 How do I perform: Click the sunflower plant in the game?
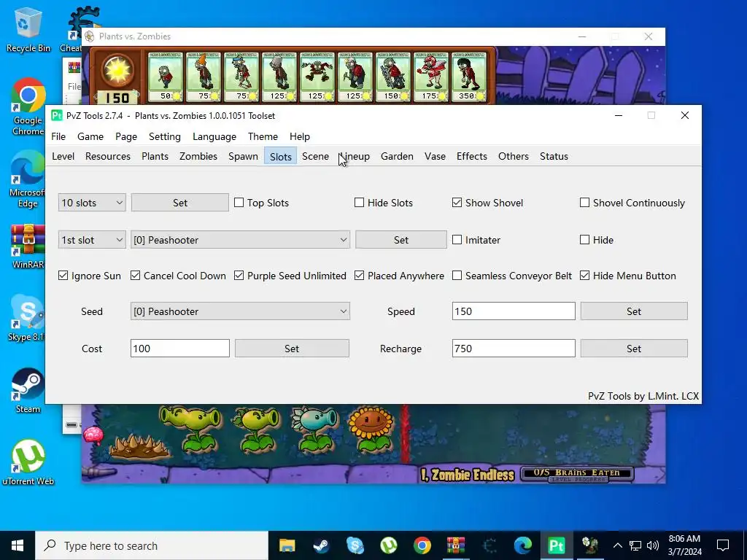coord(371,429)
